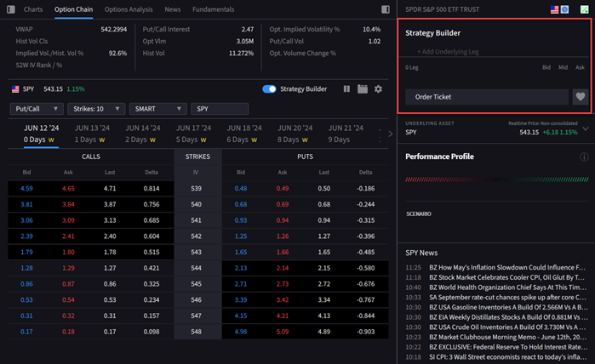595x364 pixels.
Task: Open World Health Organization Chief headline
Action: tap(507, 287)
